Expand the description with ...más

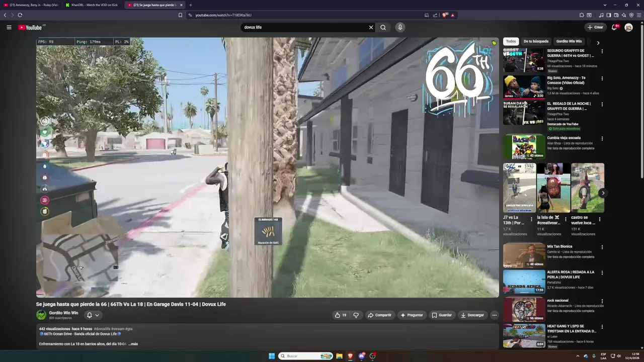133,344
